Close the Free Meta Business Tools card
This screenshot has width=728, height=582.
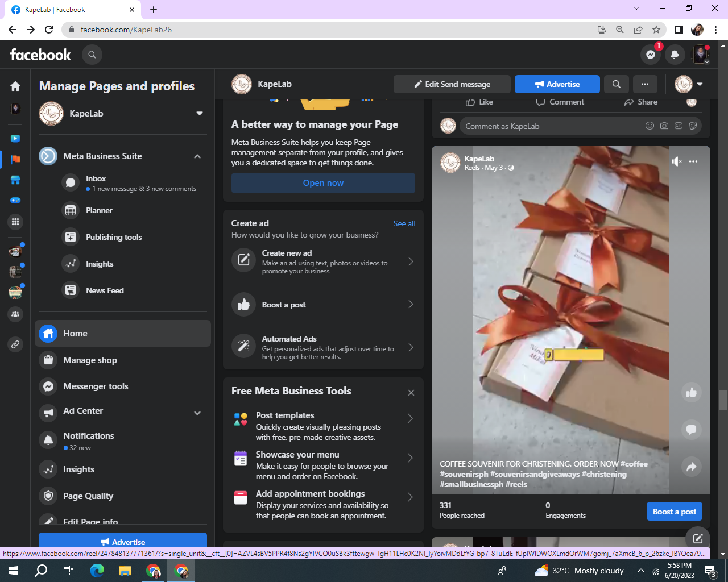(x=411, y=393)
